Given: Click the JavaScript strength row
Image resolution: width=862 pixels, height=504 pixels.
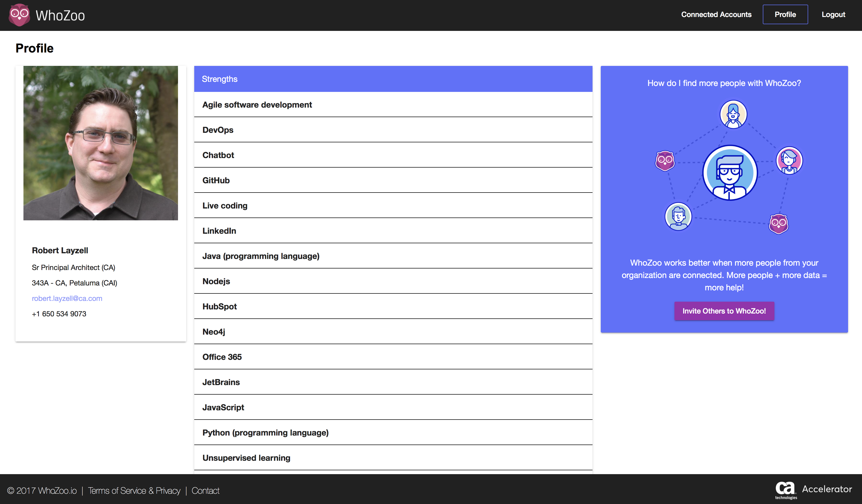Looking at the screenshot, I should (x=393, y=408).
